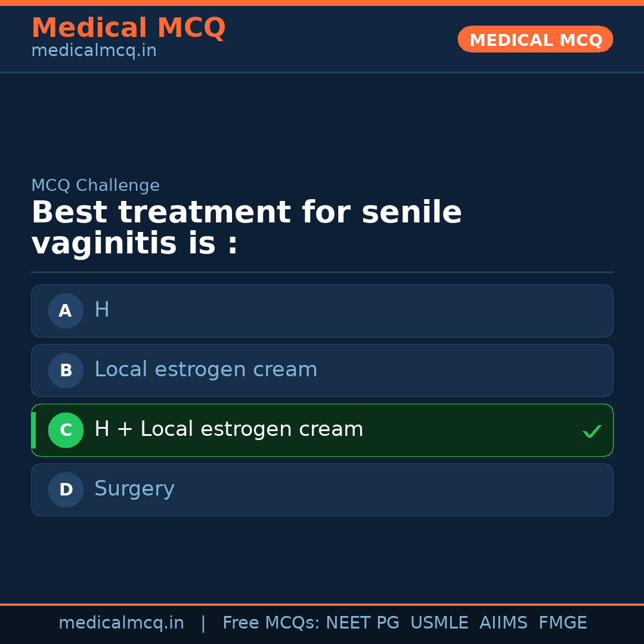Click the green letter C circle icon
Image resolution: width=644 pixels, height=644 pixels.
[x=66, y=430]
